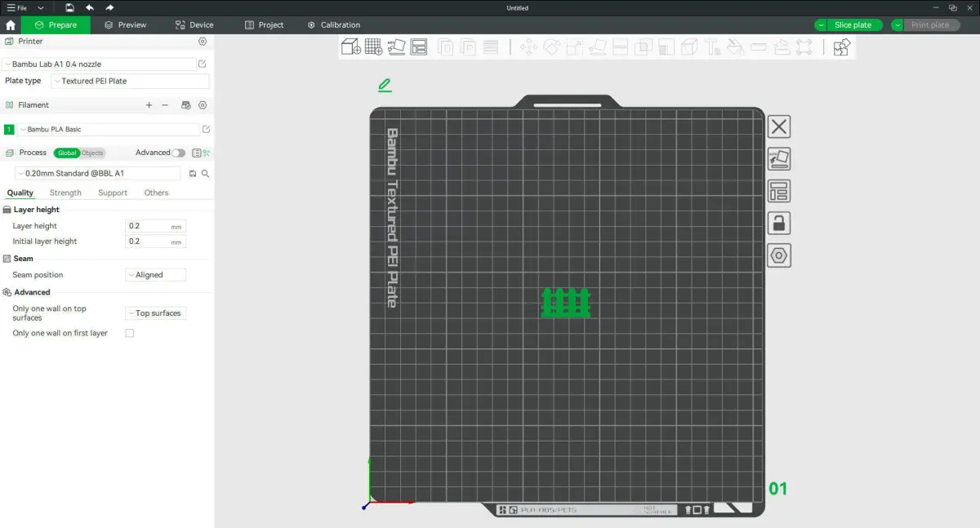Search process settings magnifier icon
The image size is (980, 528).
coord(206,174)
